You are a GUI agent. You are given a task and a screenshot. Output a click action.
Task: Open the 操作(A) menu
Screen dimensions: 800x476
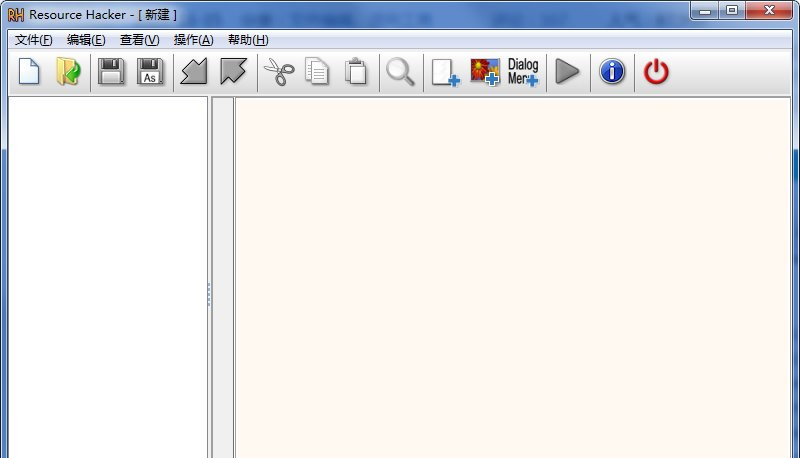pyautogui.click(x=193, y=40)
